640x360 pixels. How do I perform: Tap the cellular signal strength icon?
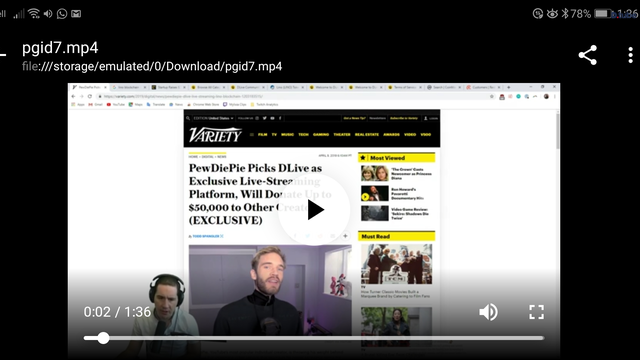point(19,13)
